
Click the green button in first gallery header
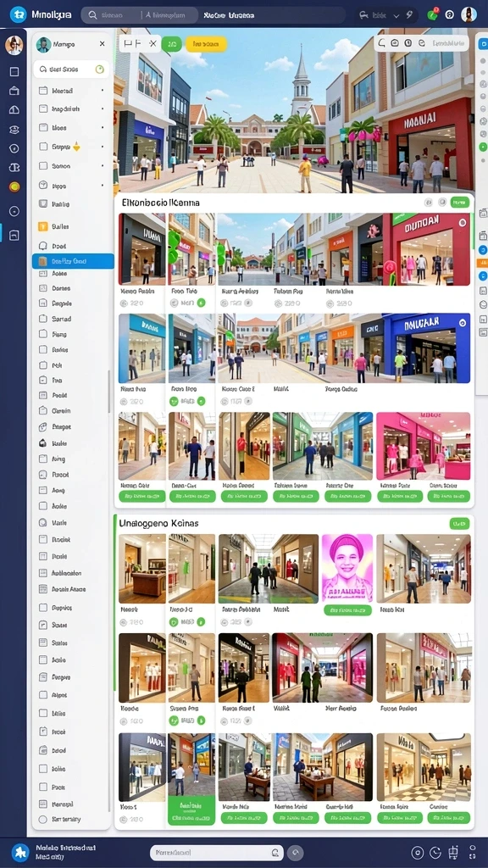pyautogui.click(x=460, y=203)
